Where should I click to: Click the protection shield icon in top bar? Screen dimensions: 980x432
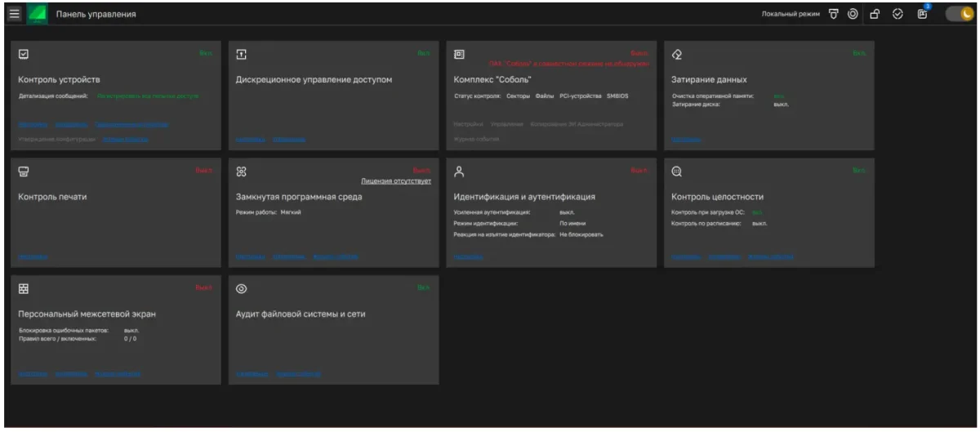click(834, 14)
